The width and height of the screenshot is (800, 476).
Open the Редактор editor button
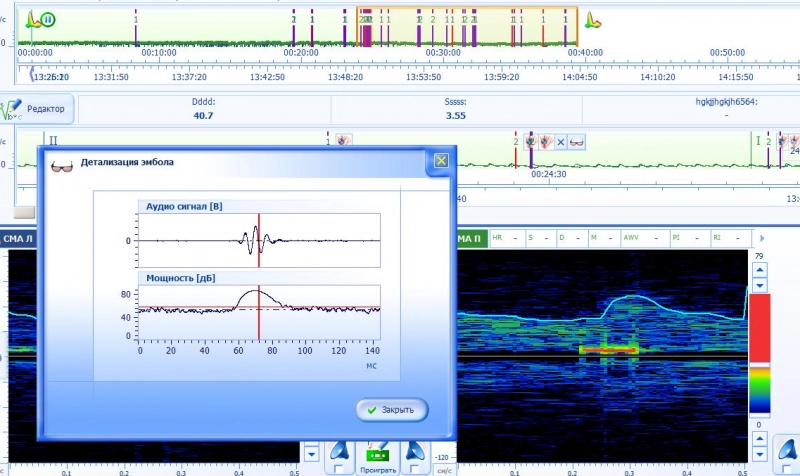36,108
